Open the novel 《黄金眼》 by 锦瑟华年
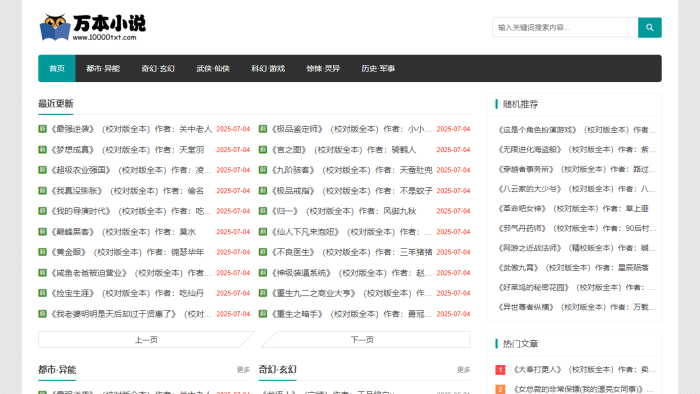 [127, 252]
